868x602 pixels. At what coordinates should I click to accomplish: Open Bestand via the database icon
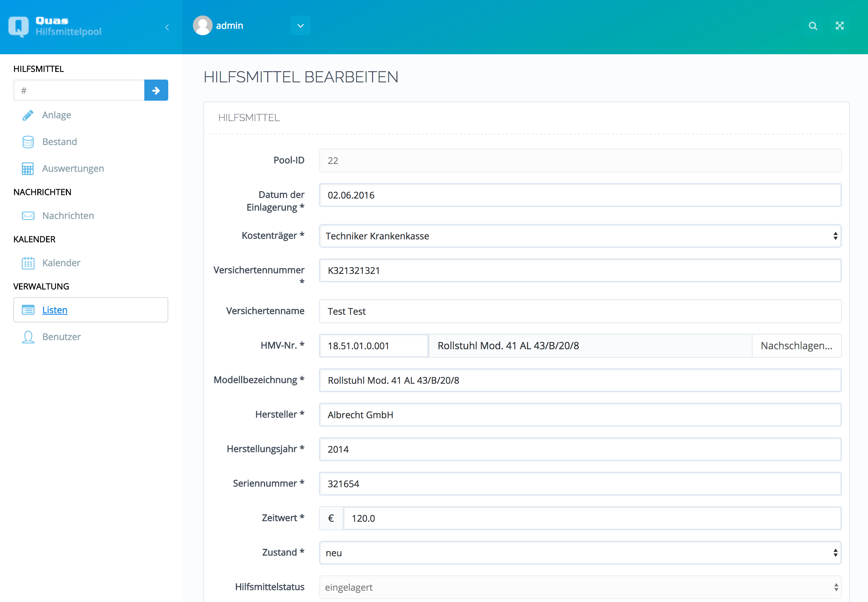(x=28, y=142)
